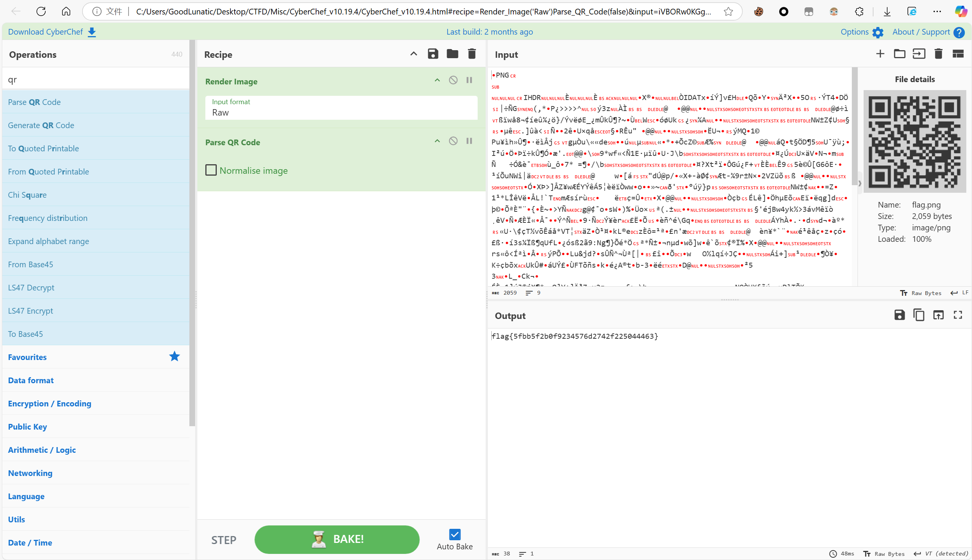Disable the Parse QR Code operation
The height and width of the screenshot is (560, 972).
453,141
